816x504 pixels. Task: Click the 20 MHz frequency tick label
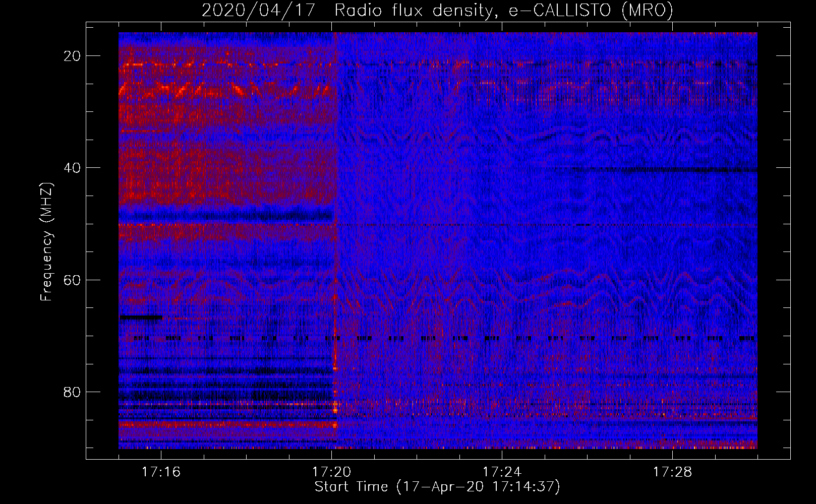coord(73,56)
